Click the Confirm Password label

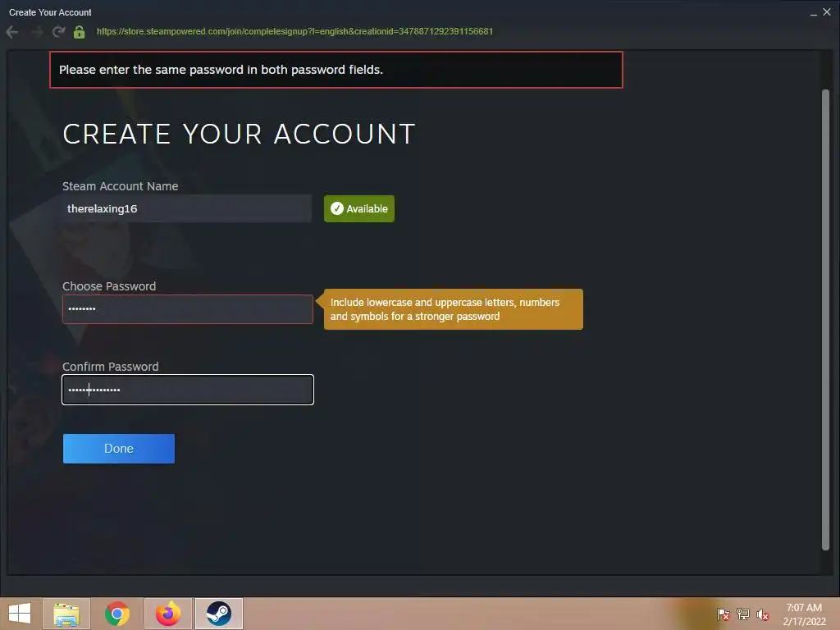point(111,367)
